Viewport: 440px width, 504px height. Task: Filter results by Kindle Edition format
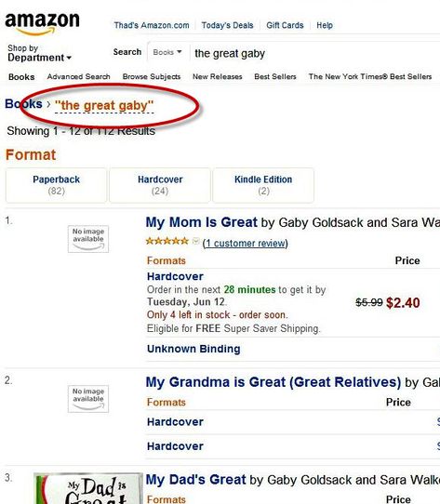(263, 185)
